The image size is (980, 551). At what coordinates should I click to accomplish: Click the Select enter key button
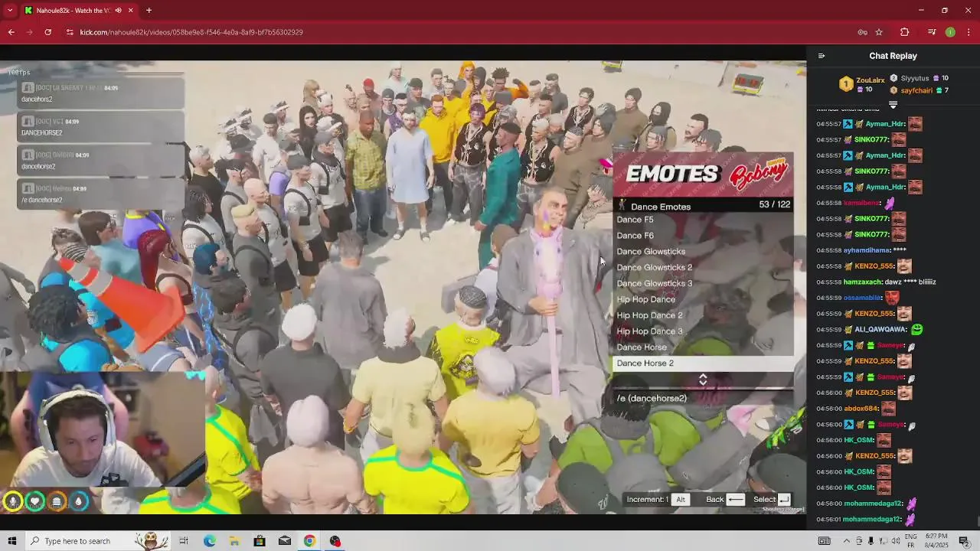coord(783,500)
